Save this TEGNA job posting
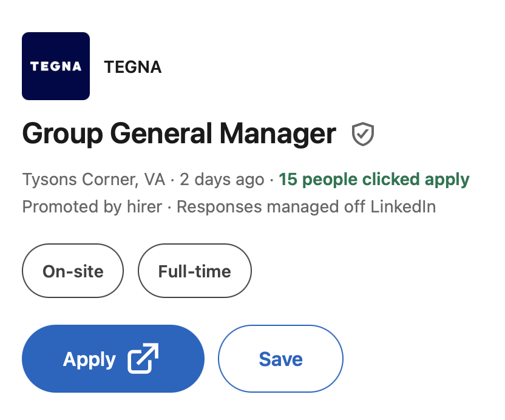505x420 pixels. click(x=280, y=359)
